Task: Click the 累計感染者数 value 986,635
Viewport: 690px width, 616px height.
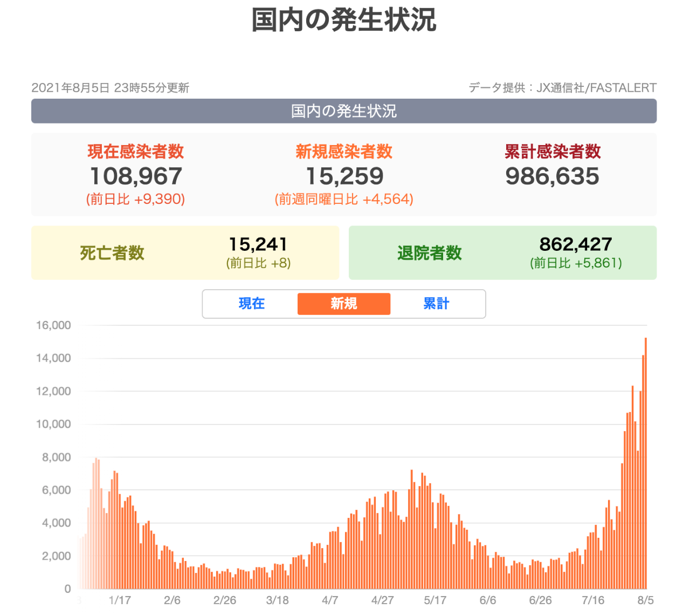Action: click(552, 176)
